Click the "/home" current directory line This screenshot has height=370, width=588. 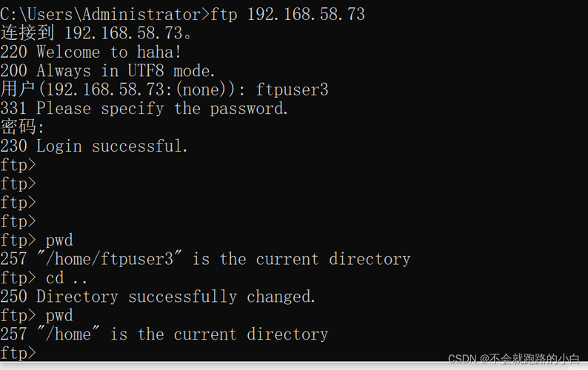(164, 334)
